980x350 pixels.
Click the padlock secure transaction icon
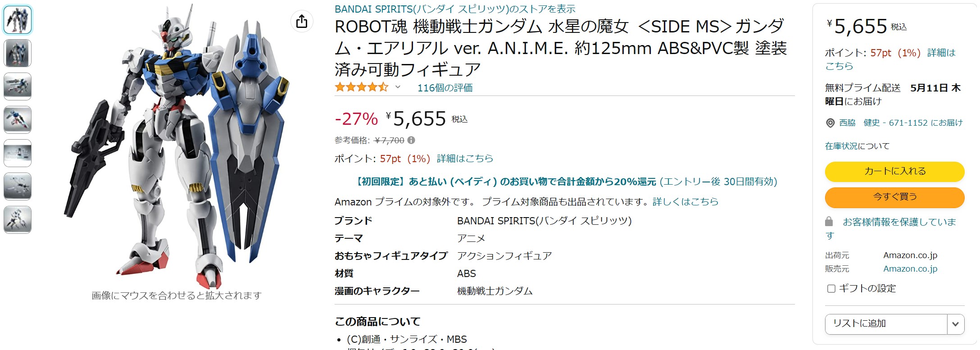[829, 222]
